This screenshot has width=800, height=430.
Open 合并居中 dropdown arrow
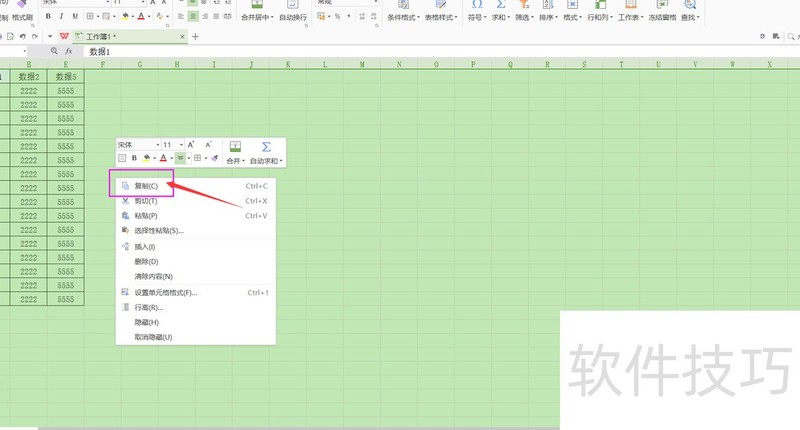272,18
